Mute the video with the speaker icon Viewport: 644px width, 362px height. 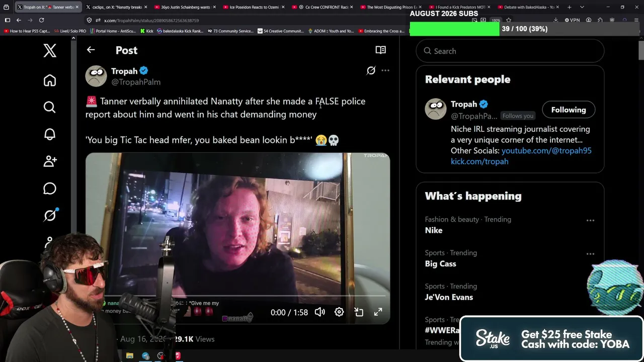point(320,312)
